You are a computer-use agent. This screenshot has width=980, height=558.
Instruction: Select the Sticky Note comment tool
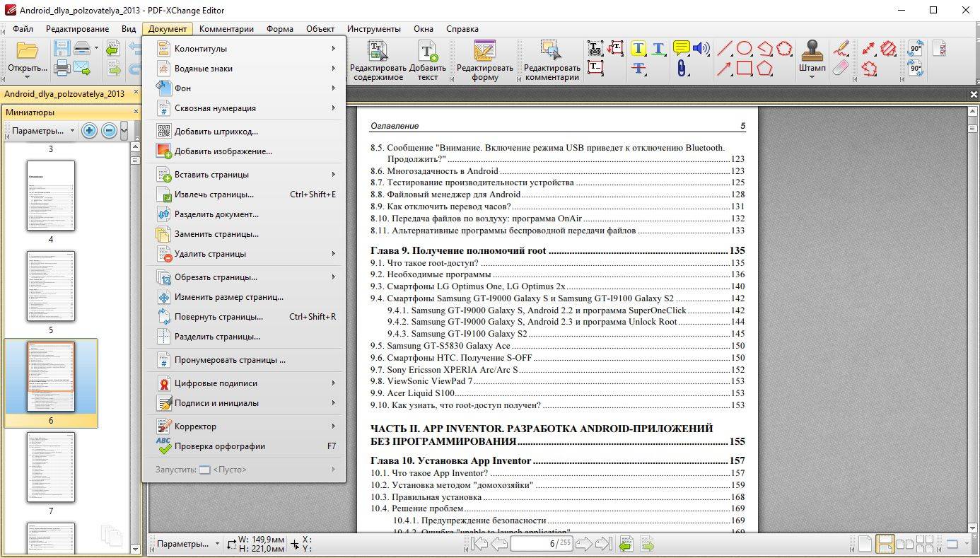[681, 48]
